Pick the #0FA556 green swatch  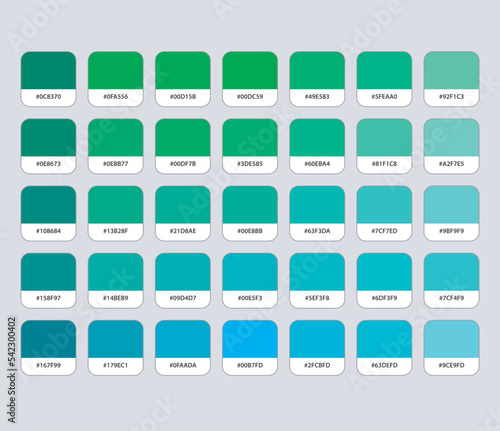click(116, 79)
